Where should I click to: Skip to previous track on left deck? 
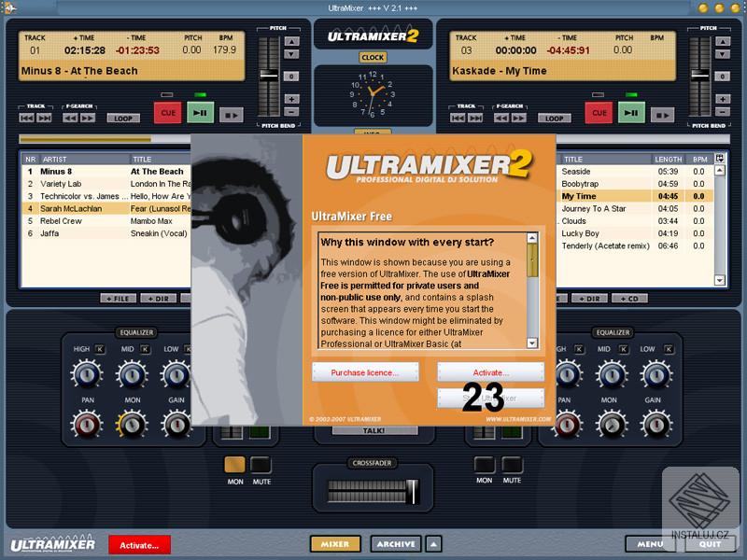[x=27, y=118]
